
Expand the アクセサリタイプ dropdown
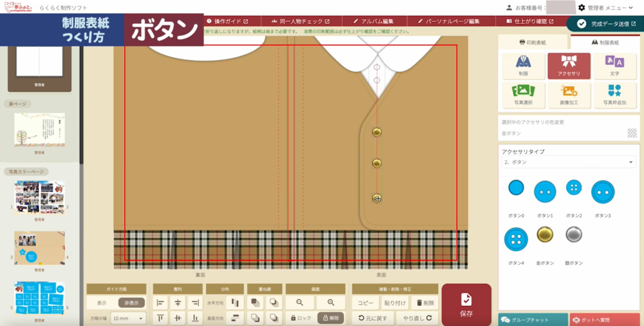569,162
